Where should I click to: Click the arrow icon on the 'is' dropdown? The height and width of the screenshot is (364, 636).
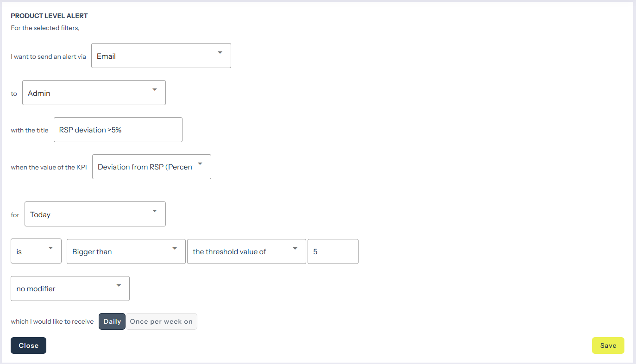click(50, 248)
